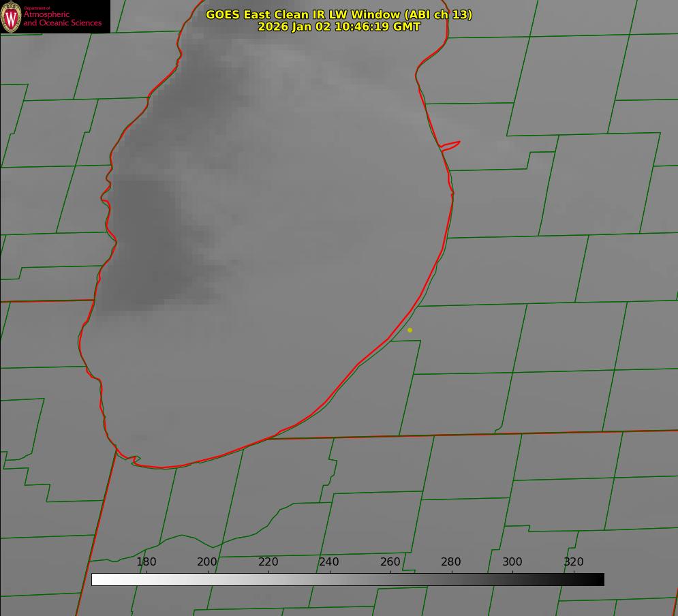The image size is (678, 616).
Task: Click the colorbar label 260
Action: tap(390, 561)
